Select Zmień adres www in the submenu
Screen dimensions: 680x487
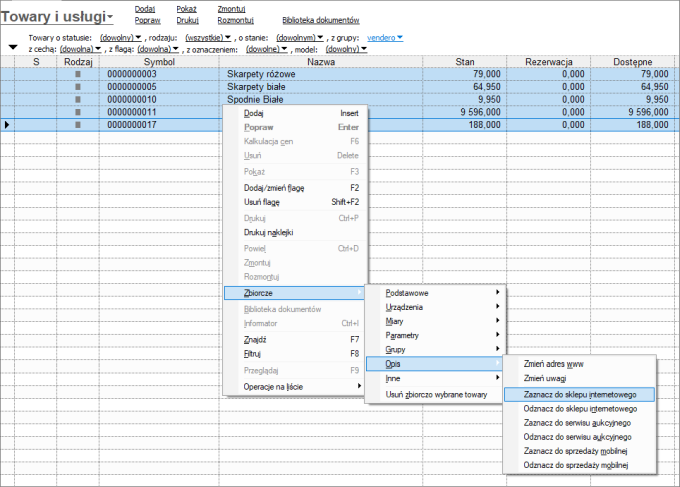tap(553, 365)
